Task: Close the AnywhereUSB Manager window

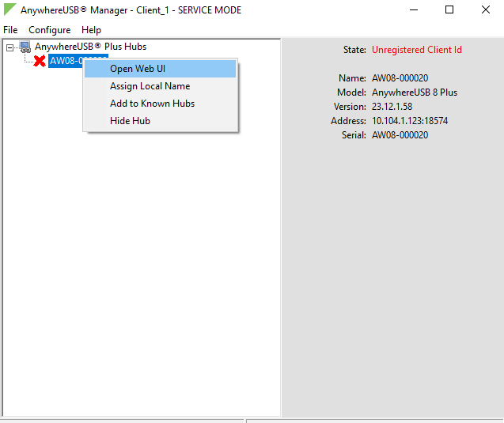Action: click(x=486, y=10)
